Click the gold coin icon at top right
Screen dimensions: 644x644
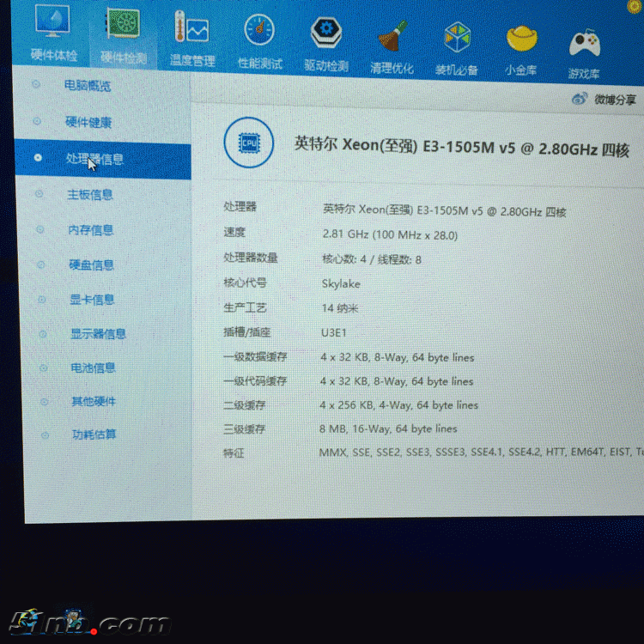[635, 6]
